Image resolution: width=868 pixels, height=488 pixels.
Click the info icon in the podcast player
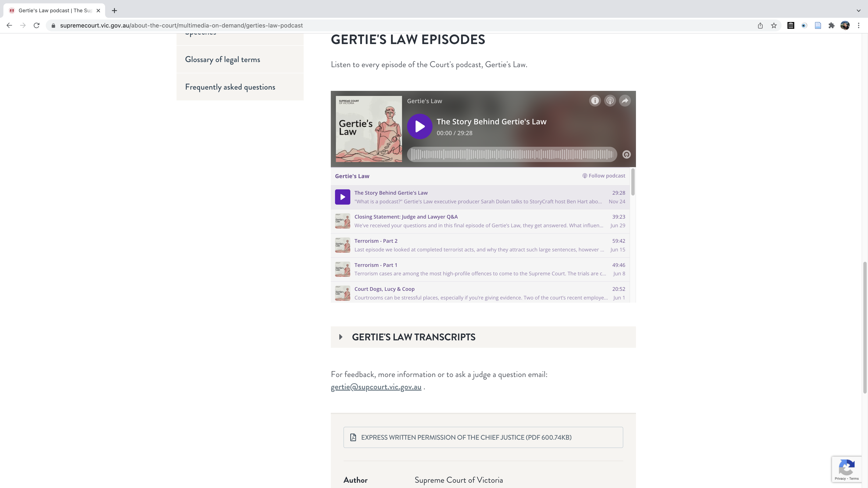595,100
